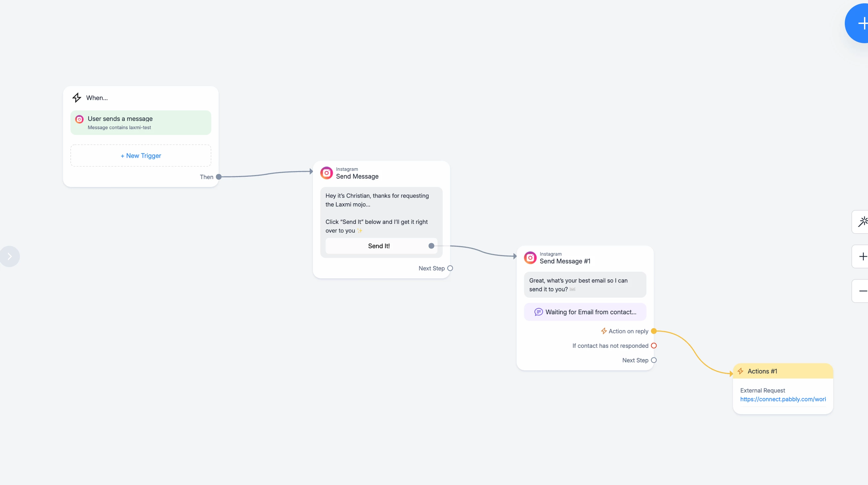The height and width of the screenshot is (485, 868).
Task: Open the Actions #1 node header
Action: tap(783, 371)
